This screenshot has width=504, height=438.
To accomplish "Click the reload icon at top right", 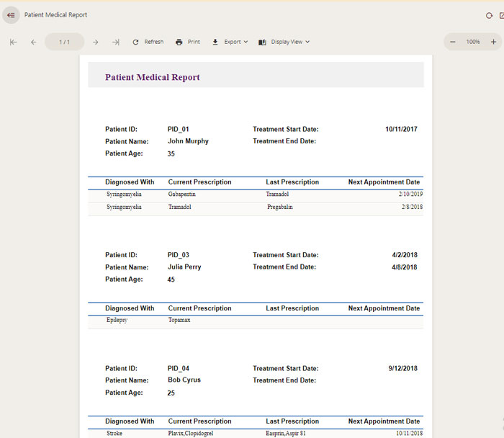I will click(x=490, y=15).
